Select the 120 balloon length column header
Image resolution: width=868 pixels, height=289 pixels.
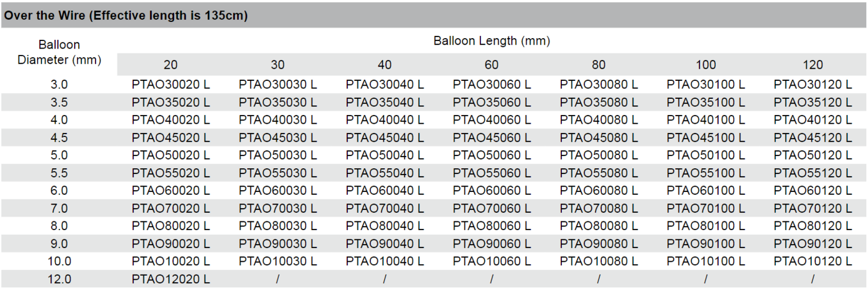click(812, 65)
